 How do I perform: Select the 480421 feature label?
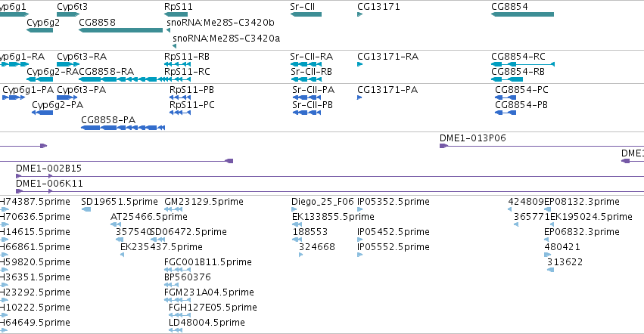pyautogui.click(x=562, y=247)
